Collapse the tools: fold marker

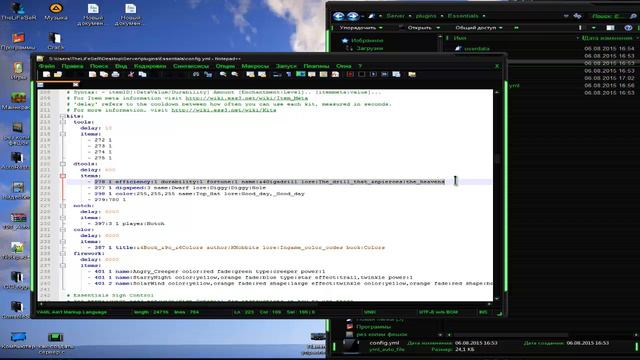[x=63, y=122]
